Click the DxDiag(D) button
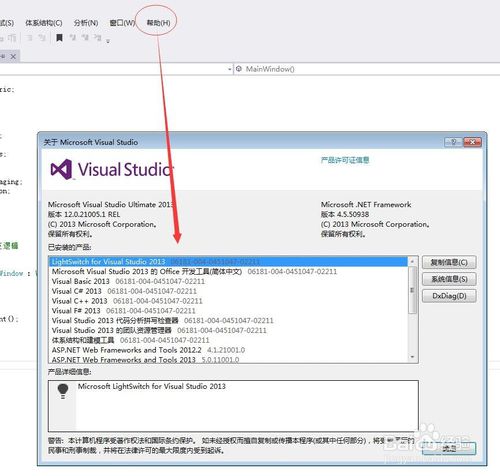This screenshot has width=500, height=476. (x=449, y=296)
